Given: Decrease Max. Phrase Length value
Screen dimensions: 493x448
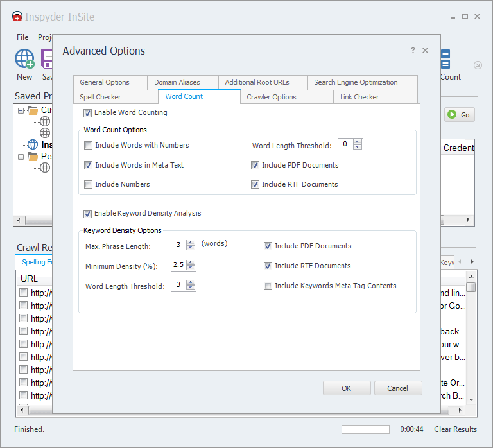Looking at the screenshot, I should tap(191, 248).
